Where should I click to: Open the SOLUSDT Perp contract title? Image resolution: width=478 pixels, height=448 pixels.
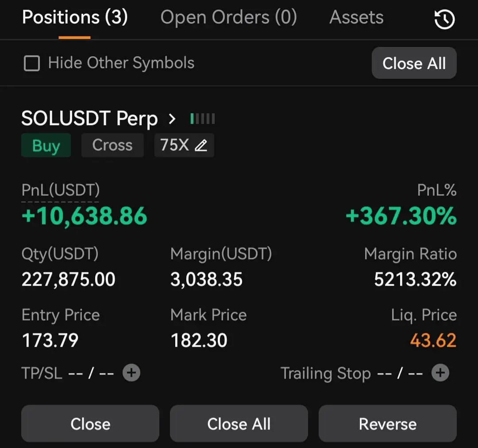click(89, 118)
